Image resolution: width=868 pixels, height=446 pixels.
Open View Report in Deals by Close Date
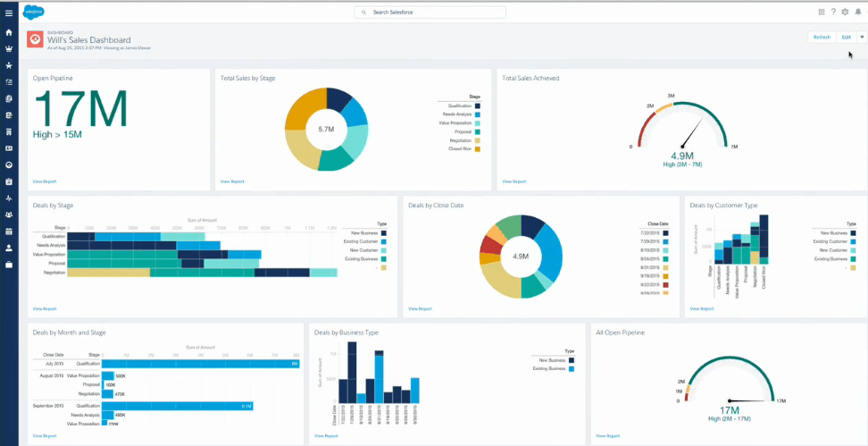tap(421, 308)
